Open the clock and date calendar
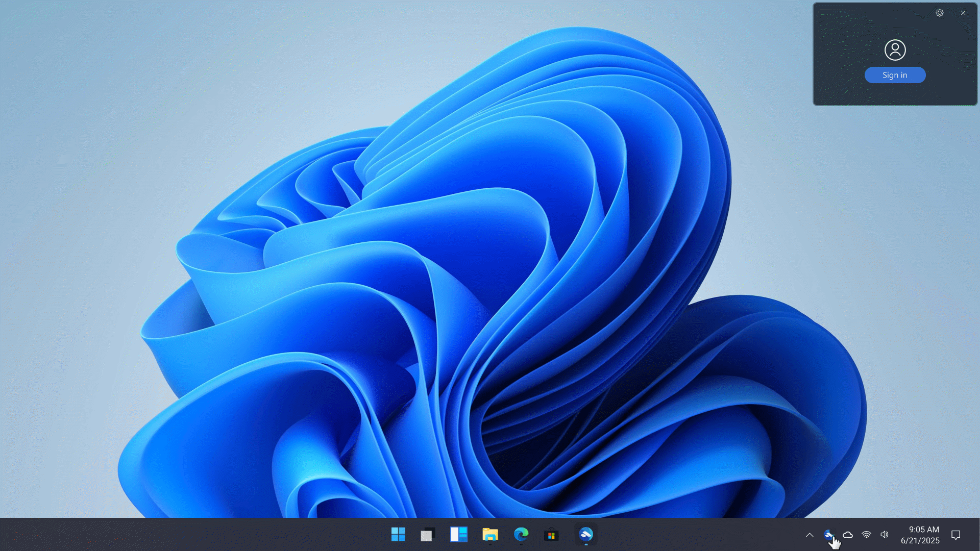Image resolution: width=980 pixels, height=551 pixels. point(920,535)
